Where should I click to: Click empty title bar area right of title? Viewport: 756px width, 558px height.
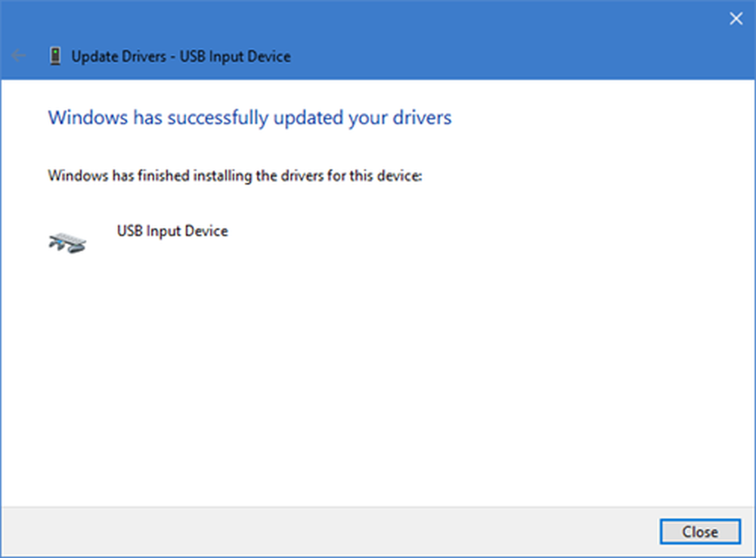(x=491, y=56)
